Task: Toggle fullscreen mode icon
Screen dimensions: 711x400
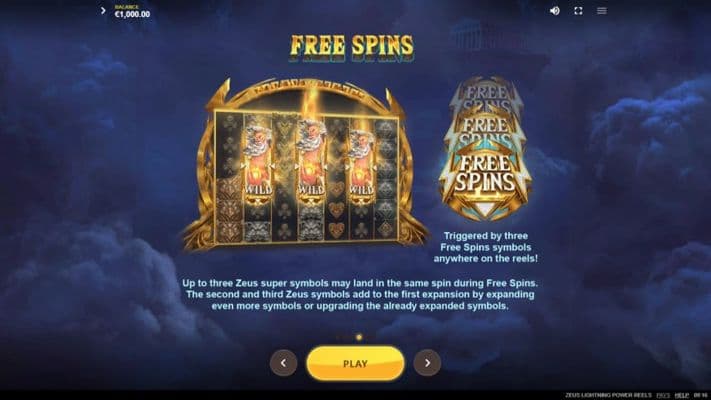Action: tap(578, 10)
